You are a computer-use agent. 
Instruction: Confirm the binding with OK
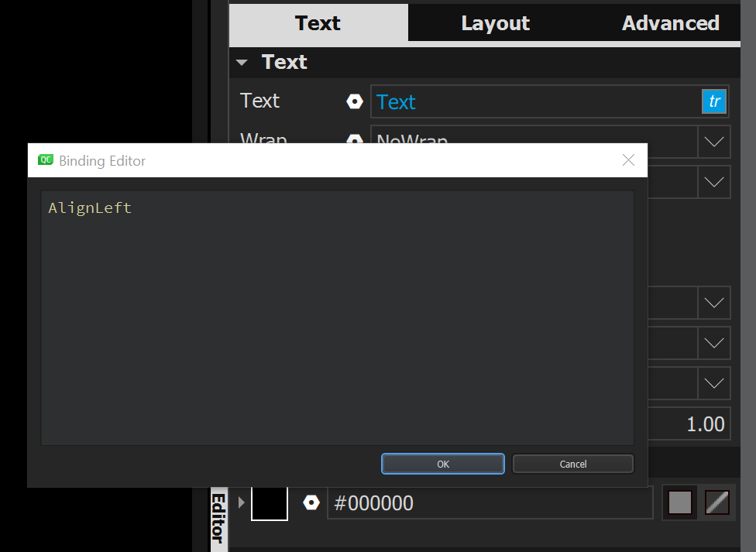click(x=442, y=464)
